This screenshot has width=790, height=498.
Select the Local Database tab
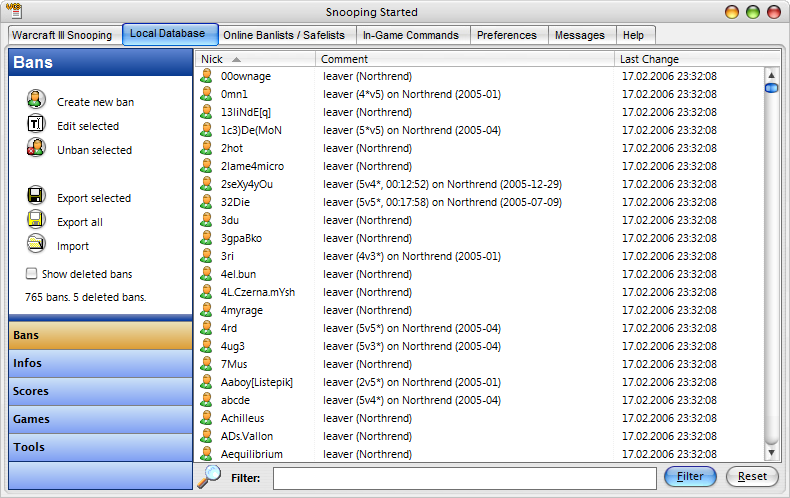click(170, 34)
